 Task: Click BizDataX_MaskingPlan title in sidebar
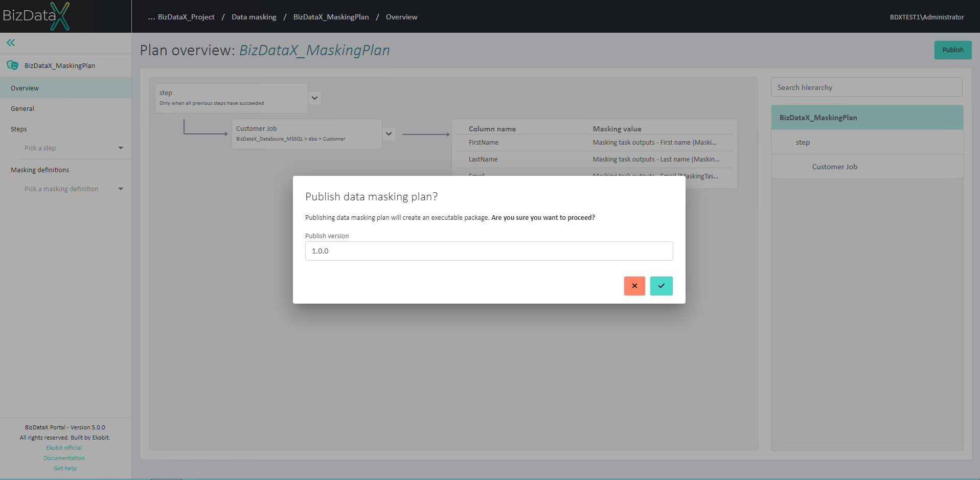coord(60,65)
